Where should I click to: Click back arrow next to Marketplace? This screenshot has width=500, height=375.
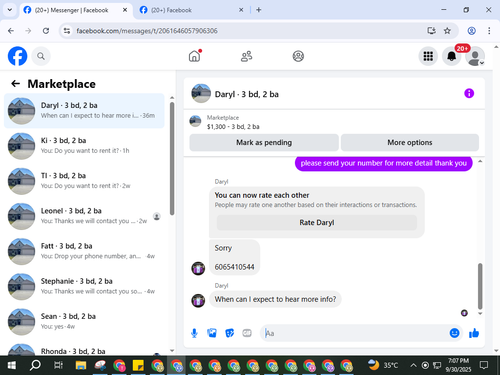pos(16,84)
